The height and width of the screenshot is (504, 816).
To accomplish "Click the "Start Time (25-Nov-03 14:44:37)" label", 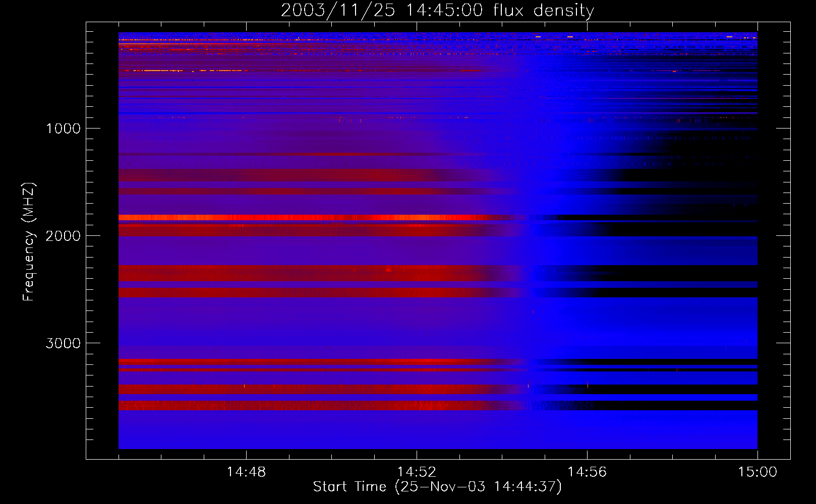I will pos(437,487).
